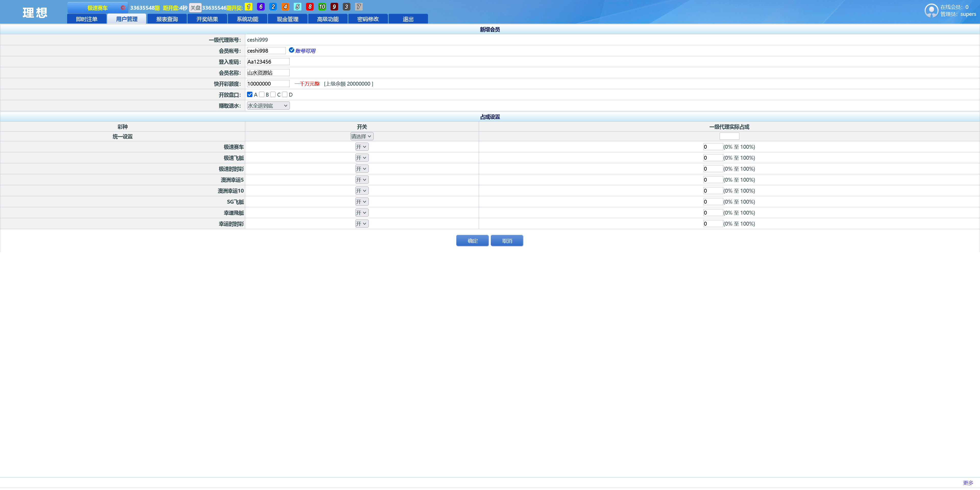
Task: Click the green number 10 ball icon
Action: (x=322, y=7)
